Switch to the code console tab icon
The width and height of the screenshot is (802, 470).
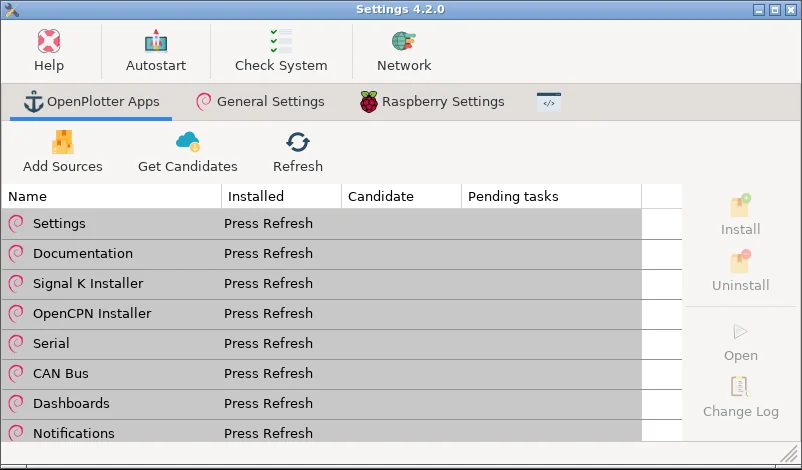(549, 102)
